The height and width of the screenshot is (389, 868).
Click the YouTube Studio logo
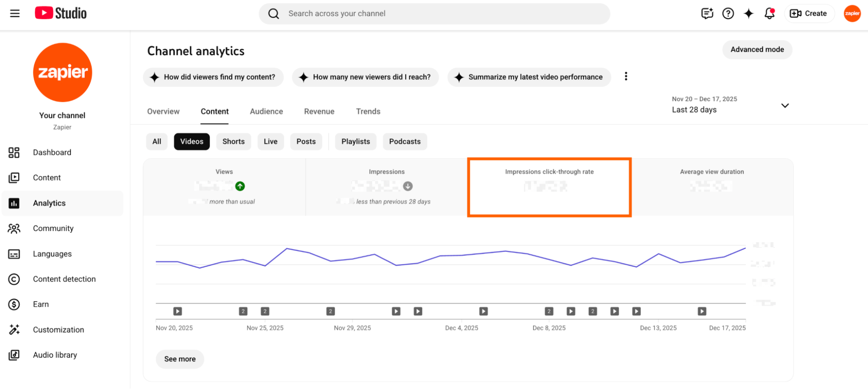[x=61, y=13]
